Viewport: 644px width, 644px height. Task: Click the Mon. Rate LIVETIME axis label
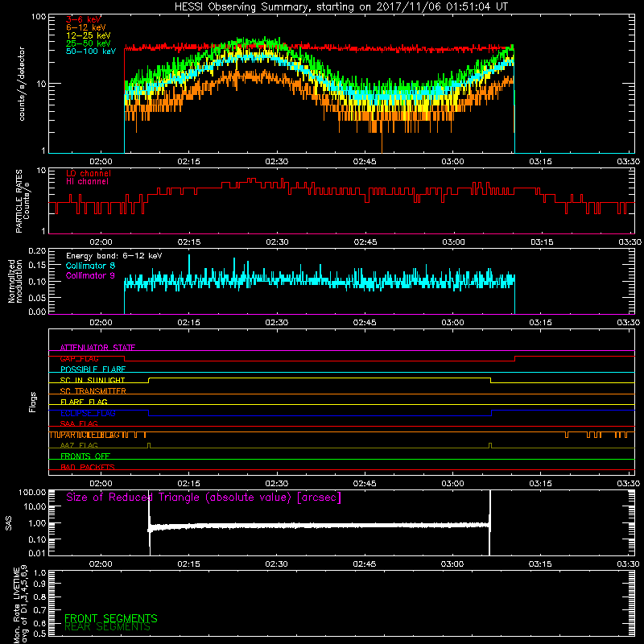(20, 604)
